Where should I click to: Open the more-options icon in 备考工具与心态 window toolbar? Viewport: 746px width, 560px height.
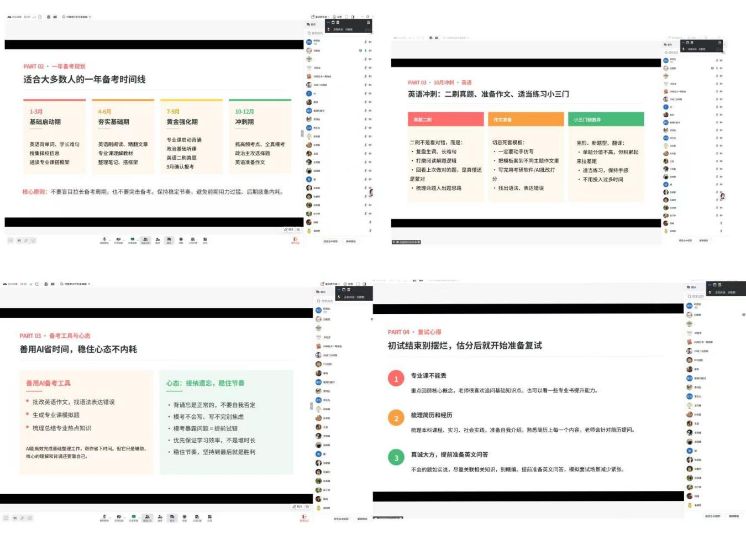click(x=209, y=518)
